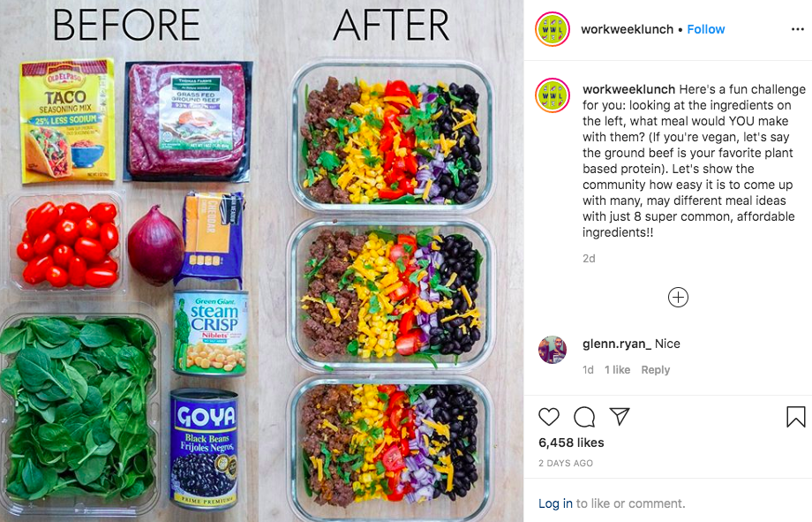Open glenn.ryan_ username link
Viewport: 812px width, 522px height.
coord(616,344)
